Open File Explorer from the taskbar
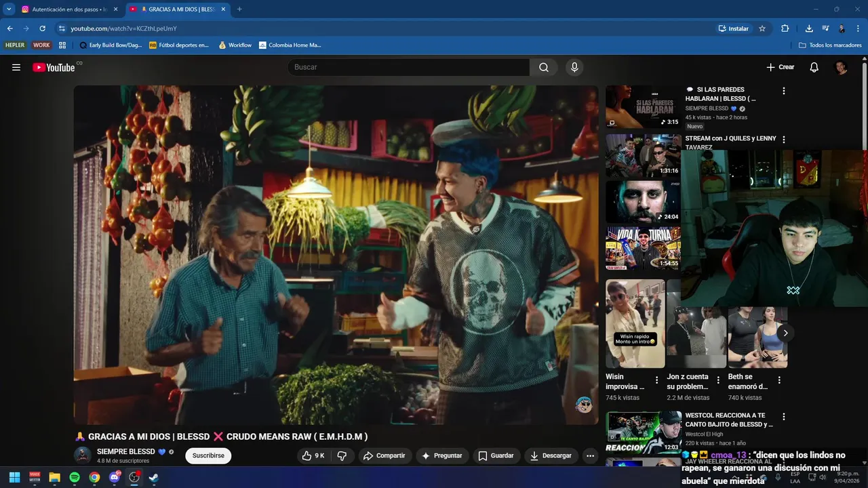Image resolution: width=868 pixels, height=488 pixels. 54,477
